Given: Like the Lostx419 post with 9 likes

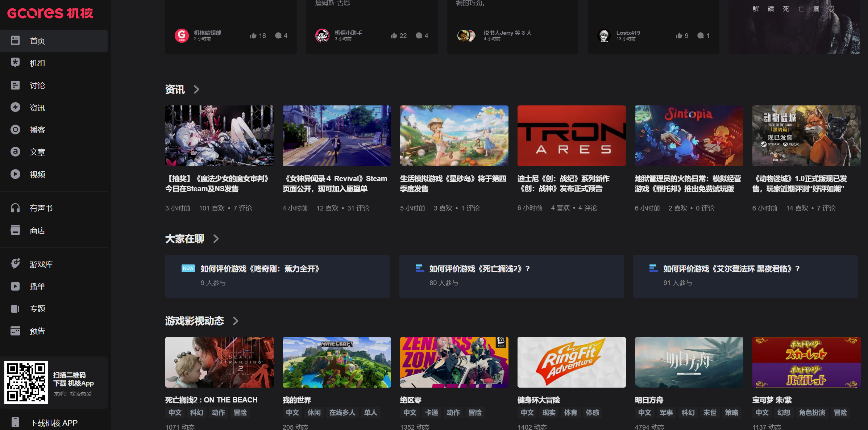Looking at the screenshot, I should (679, 36).
